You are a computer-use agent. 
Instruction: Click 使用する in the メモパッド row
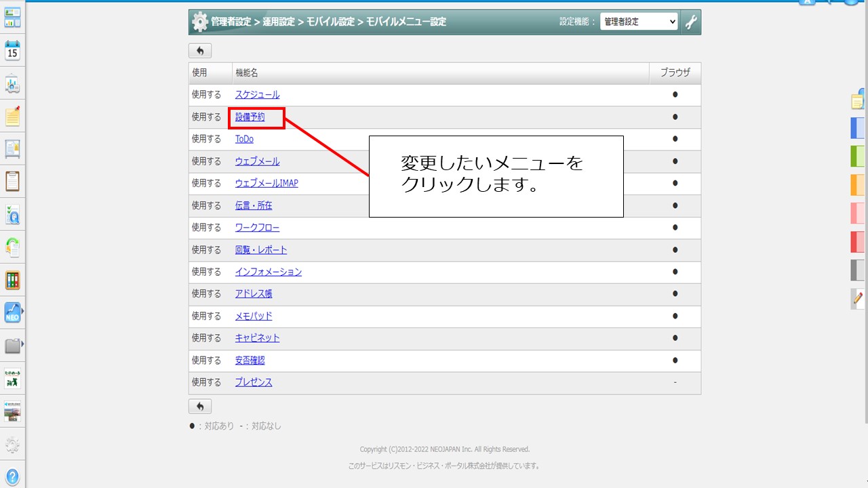point(206,316)
